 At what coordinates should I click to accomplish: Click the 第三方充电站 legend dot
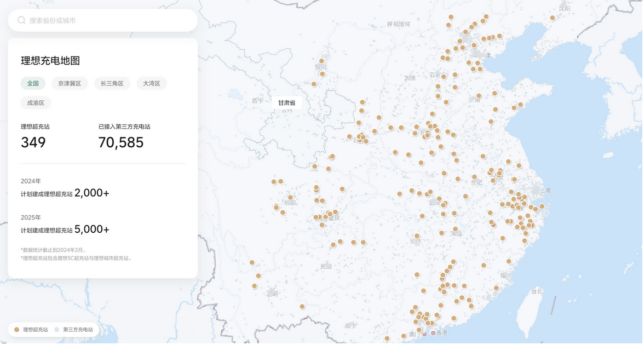(x=57, y=330)
